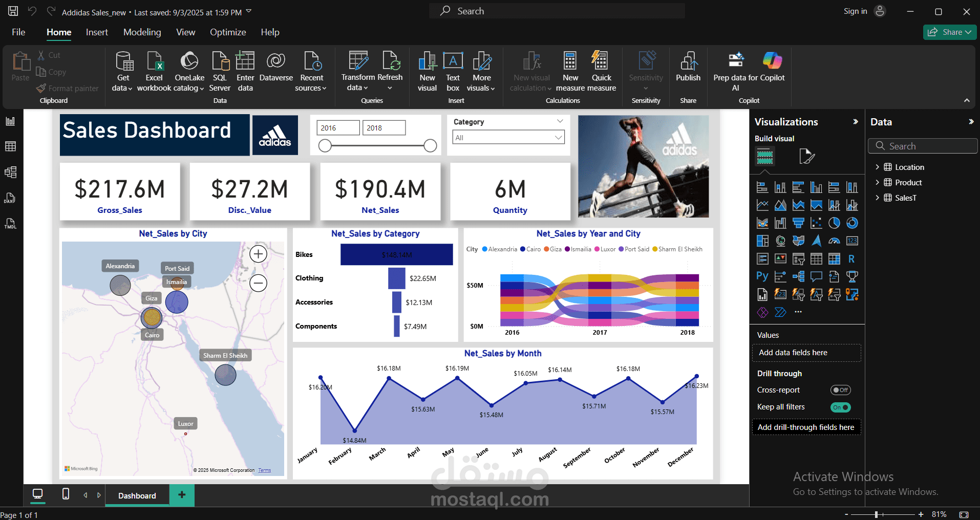Zoom out on the city map

tap(258, 283)
